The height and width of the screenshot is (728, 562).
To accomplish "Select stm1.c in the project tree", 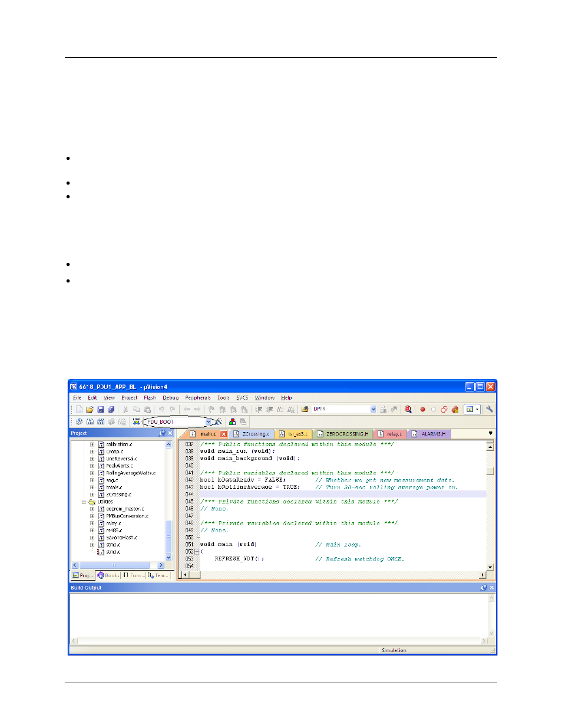I will tap(113, 552).
